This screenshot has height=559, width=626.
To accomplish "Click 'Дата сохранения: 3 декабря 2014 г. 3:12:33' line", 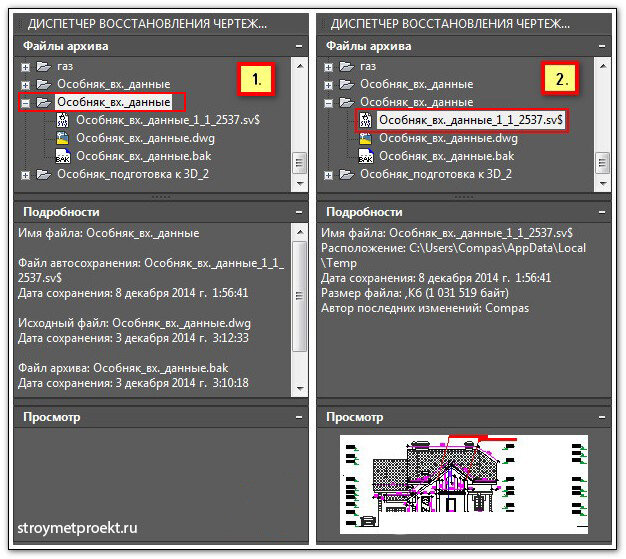I will coord(133,338).
